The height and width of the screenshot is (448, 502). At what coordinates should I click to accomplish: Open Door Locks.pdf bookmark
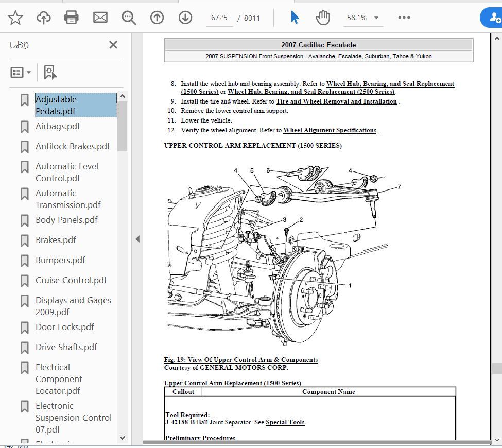(65, 327)
